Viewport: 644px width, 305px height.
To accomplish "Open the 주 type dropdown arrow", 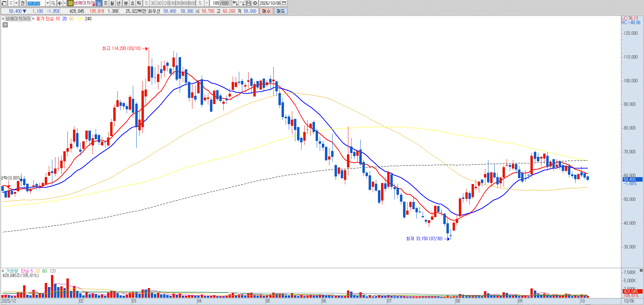I will click(x=17, y=3).
